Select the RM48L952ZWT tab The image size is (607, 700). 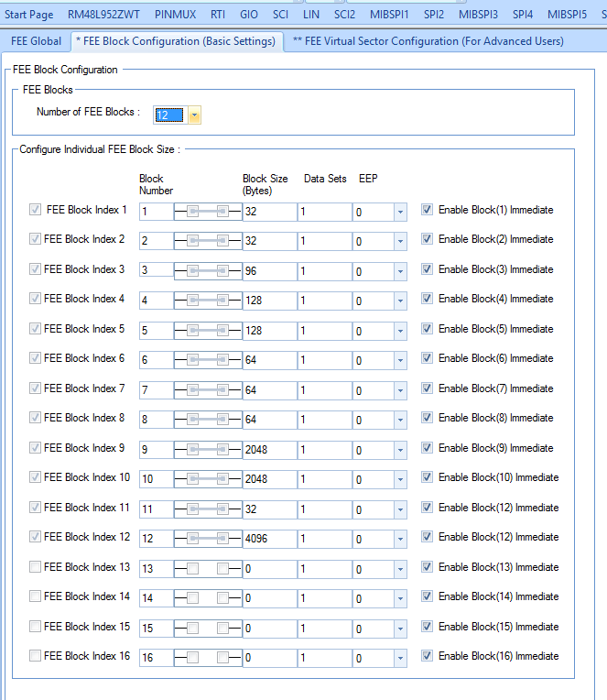tap(104, 15)
